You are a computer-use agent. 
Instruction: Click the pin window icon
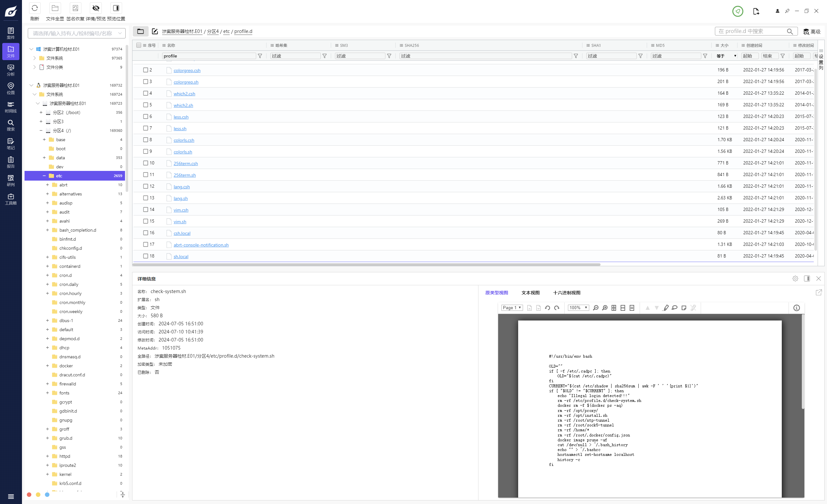point(787,11)
